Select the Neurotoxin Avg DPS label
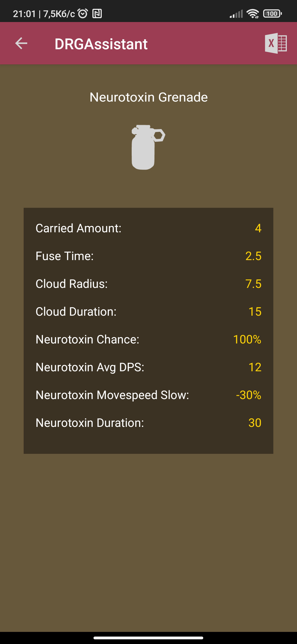The height and width of the screenshot is (644, 297). click(x=90, y=367)
